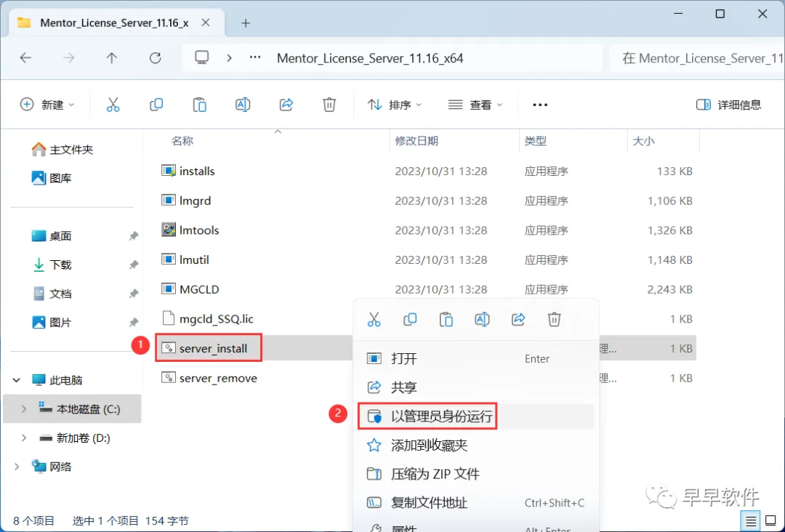Sort by the 大小 column header
This screenshot has height=532, width=785.
[x=643, y=141]
